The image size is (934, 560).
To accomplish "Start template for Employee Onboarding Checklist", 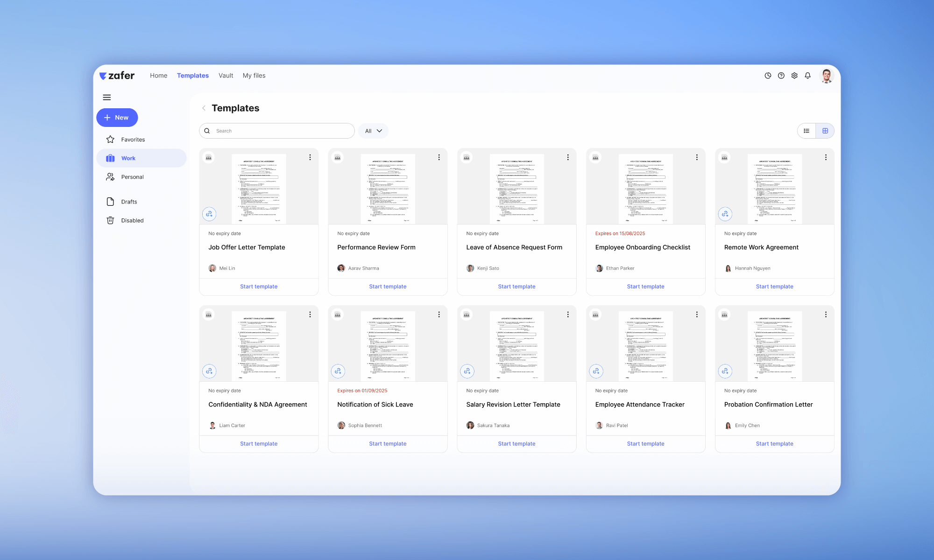I will (645, 287).
